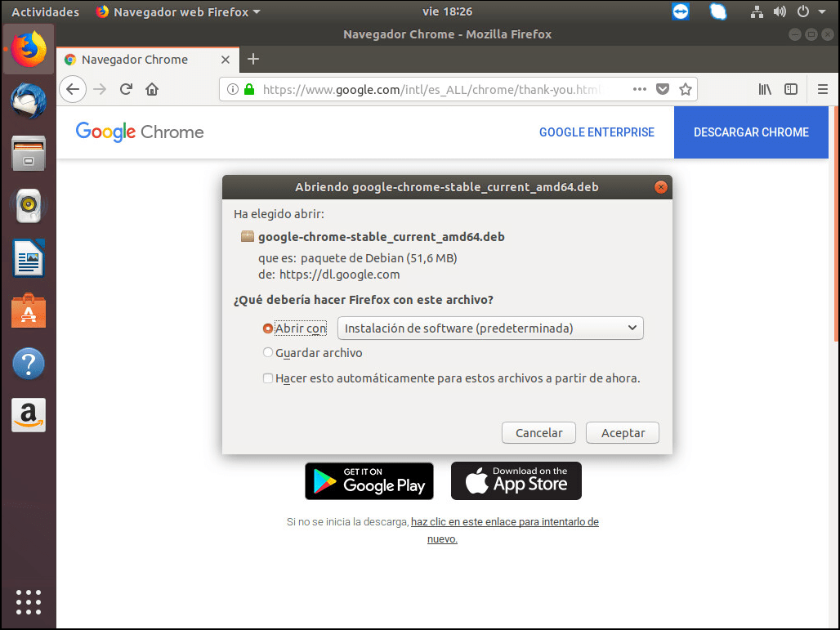Click the URL address bar field
This screenshot has width=840, height=630.
pyautogui.click(x=431, y=90)
